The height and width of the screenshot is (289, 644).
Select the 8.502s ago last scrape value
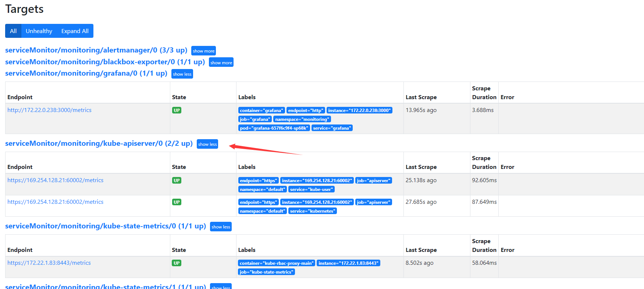pyautogui.click(x=420, y=263)
